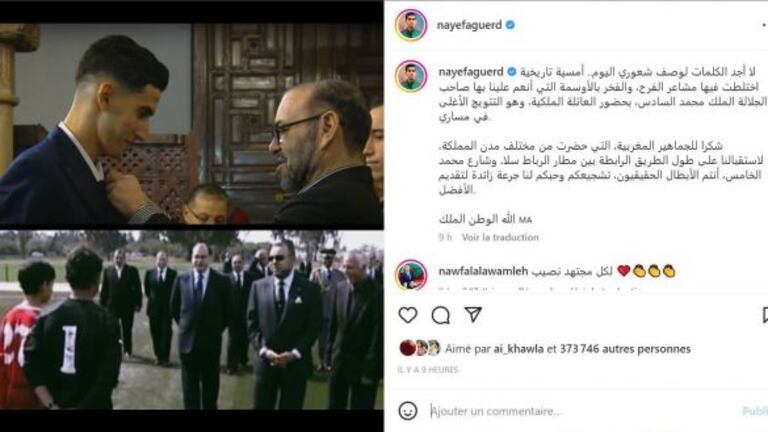Like the post with heart icon

[408, 315]
